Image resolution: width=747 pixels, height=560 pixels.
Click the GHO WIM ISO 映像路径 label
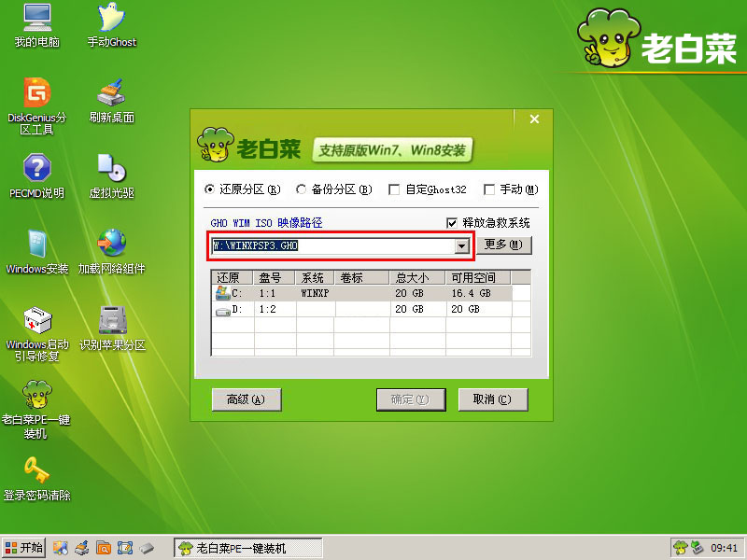point(266,223)
